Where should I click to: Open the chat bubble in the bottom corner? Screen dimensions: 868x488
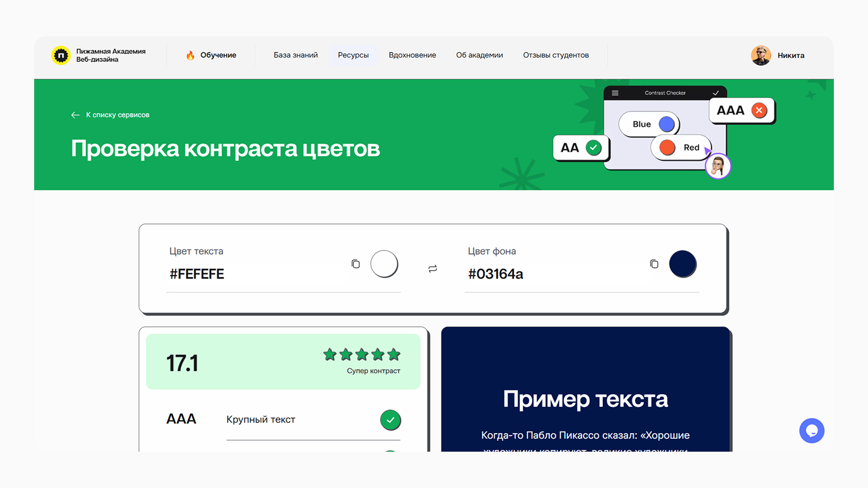pyautogui.click(x=812, y=431)
